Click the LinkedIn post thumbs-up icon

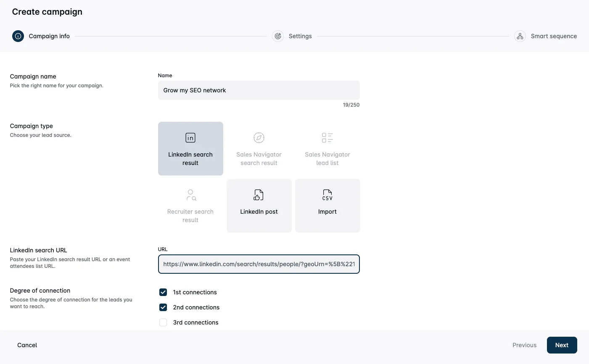coord(259,195)
